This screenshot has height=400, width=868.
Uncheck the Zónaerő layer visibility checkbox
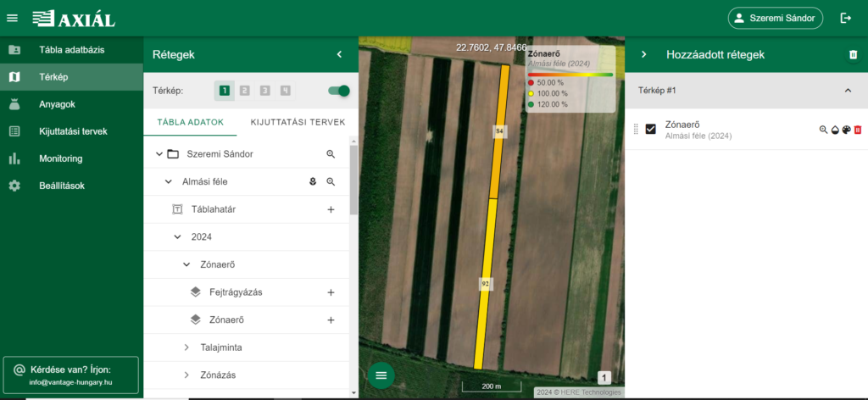click(651, 129)
